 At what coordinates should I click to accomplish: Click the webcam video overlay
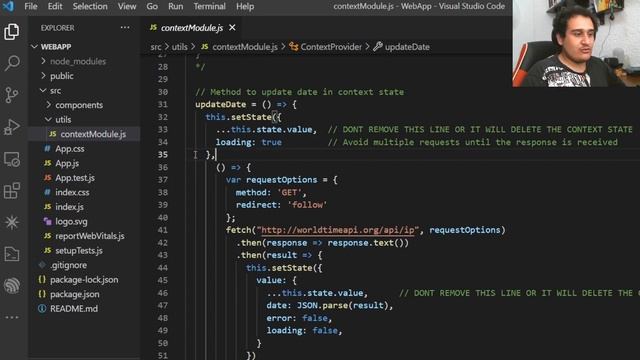pos(576,43)
